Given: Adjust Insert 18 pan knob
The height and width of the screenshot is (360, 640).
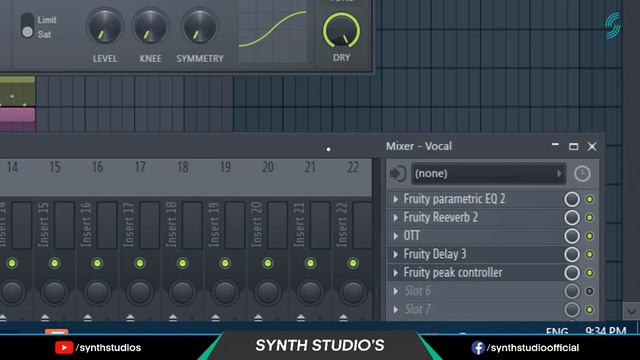Looking at the screenshot, I should pyautogui.click(x=182, y=292).
